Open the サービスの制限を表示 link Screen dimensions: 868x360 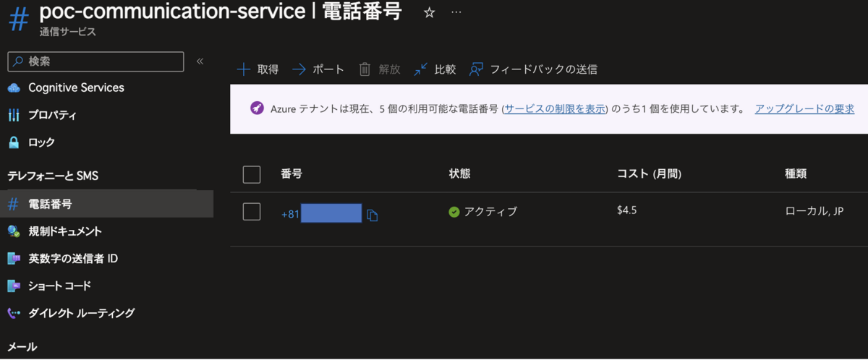tap(554, 109)
